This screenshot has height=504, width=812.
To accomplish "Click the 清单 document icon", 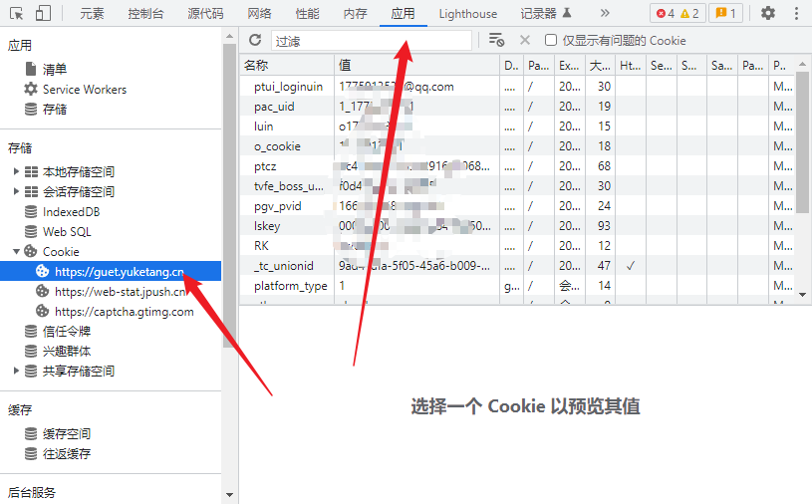I will 31,69.
